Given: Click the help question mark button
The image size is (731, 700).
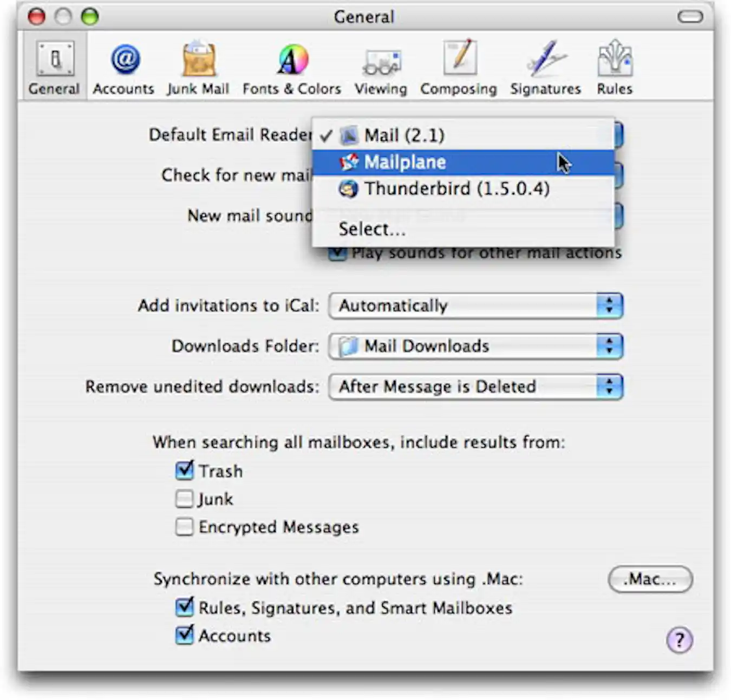Looking at the screenshot, I should (679, 640).
